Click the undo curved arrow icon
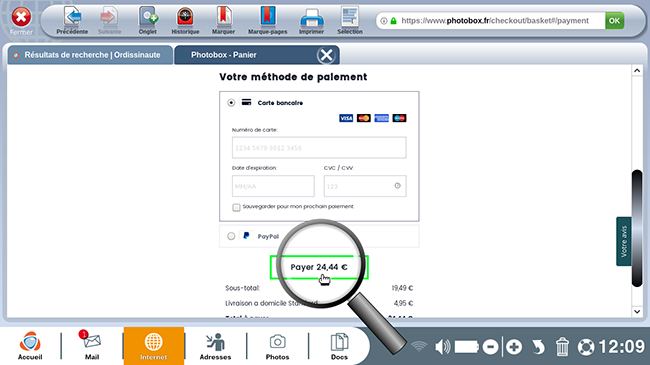Image resolution: width=650 pixels, height=365 pixels. (x=538, y=347)
